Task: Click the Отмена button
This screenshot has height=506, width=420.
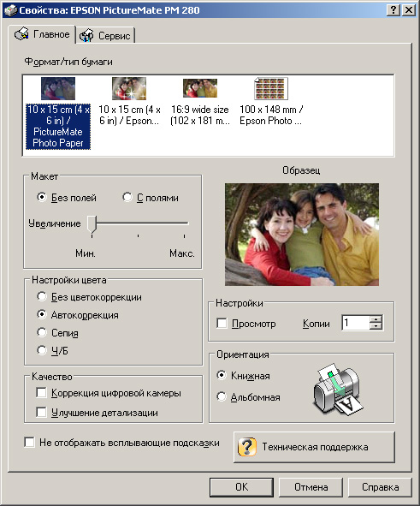Action: [x=311, y=487]
